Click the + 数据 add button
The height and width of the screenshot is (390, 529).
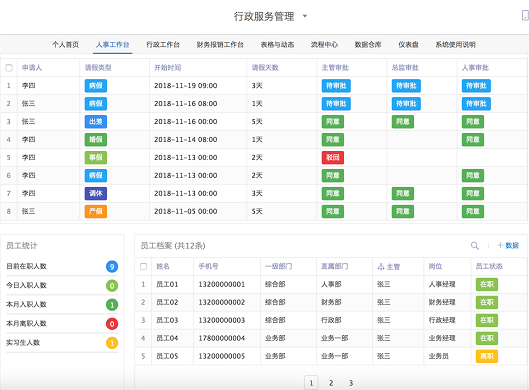[508, 246]
